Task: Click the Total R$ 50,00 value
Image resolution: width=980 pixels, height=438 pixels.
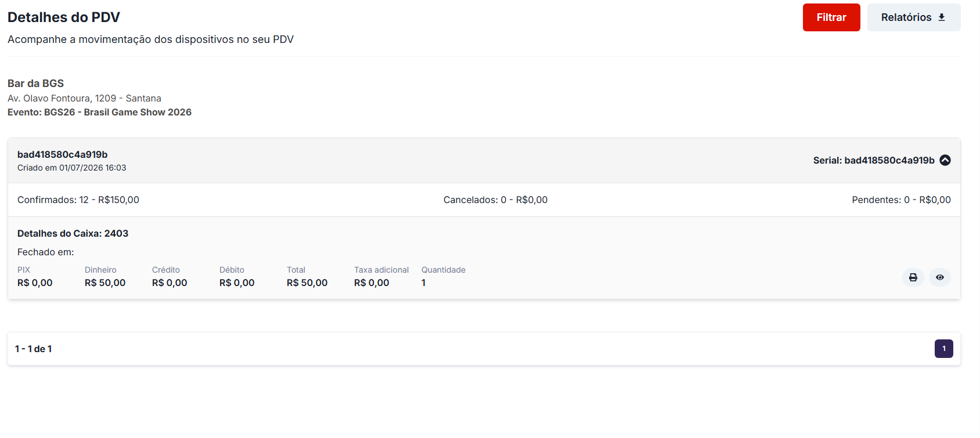Action: (307, 283)
